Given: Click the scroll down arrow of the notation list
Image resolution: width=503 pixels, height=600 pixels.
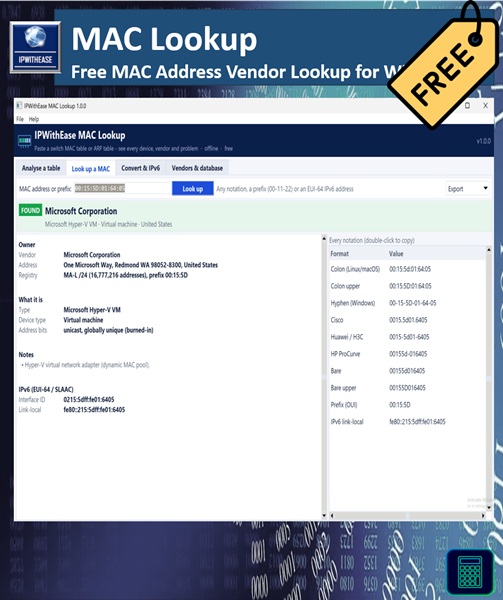Looking at the screenshot, I should tap(488, 507).
